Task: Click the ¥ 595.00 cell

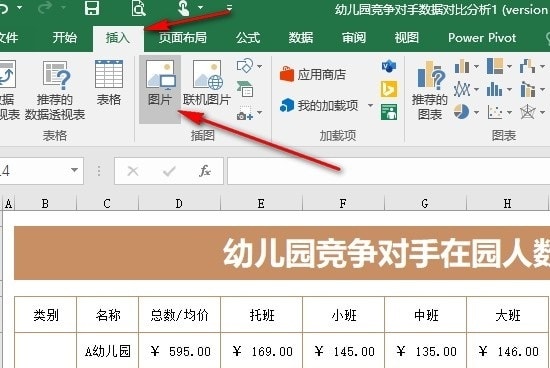Action: [x=180, y=350]
